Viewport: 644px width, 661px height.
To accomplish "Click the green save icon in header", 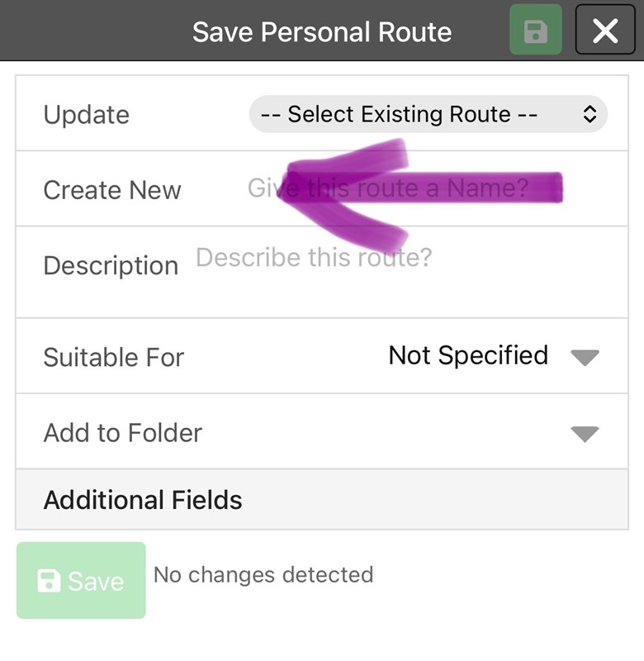I will [x=535, y=32].
